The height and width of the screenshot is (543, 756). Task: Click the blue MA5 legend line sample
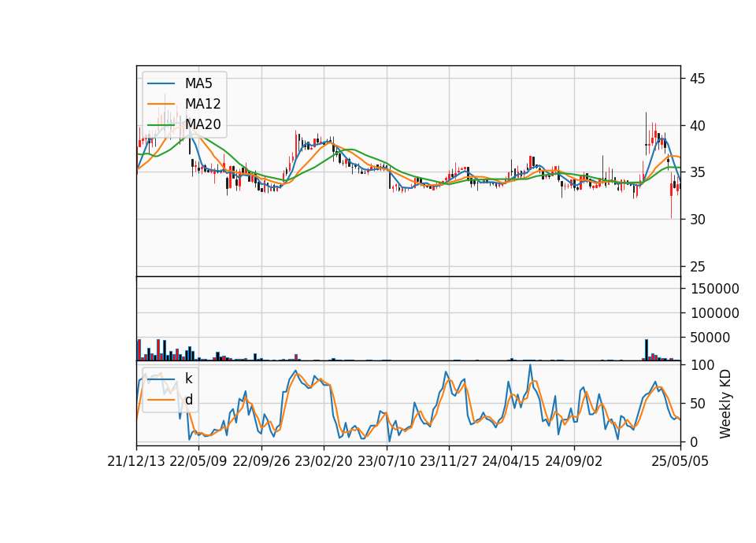(161, 83)
